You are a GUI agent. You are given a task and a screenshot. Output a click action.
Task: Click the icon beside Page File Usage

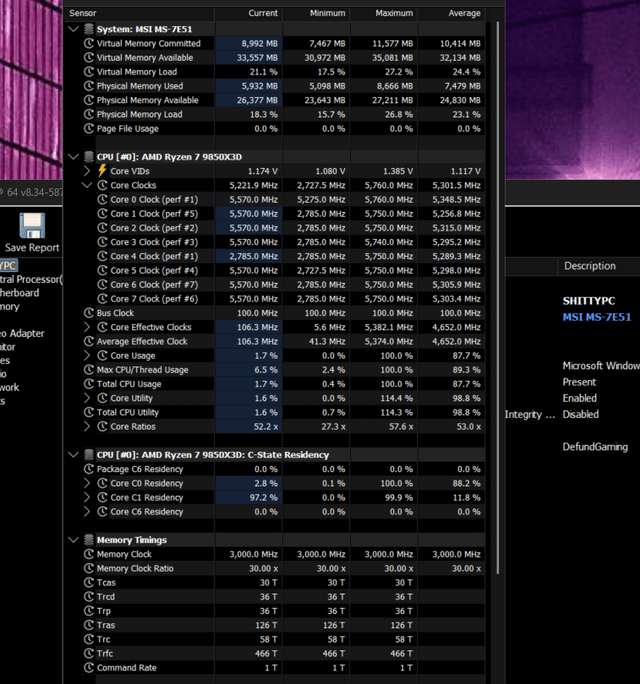pos(88,129)
